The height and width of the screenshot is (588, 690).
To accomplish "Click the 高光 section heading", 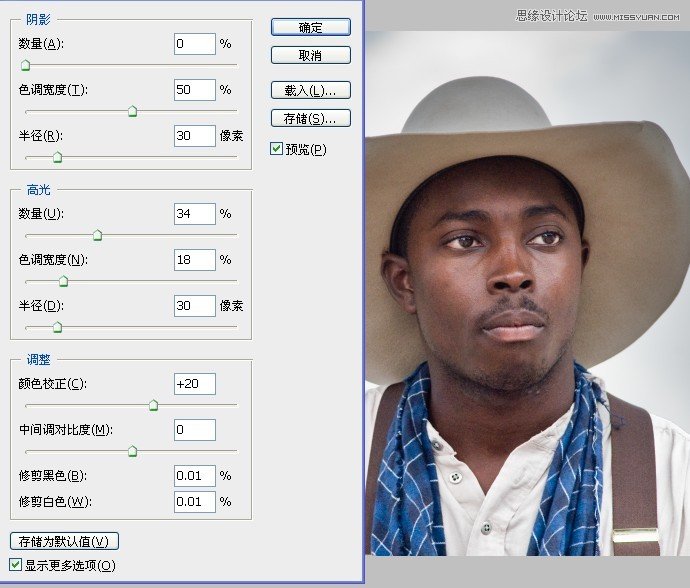I will click(38, 190).
